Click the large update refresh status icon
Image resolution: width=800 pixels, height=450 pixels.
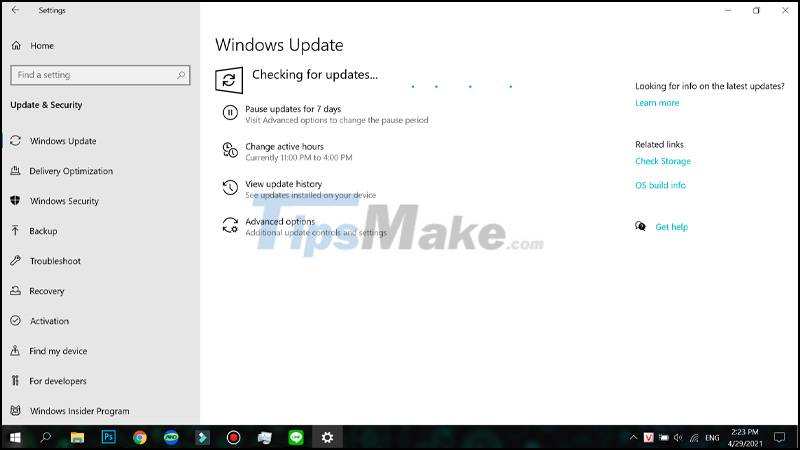[x=229, y=80]
